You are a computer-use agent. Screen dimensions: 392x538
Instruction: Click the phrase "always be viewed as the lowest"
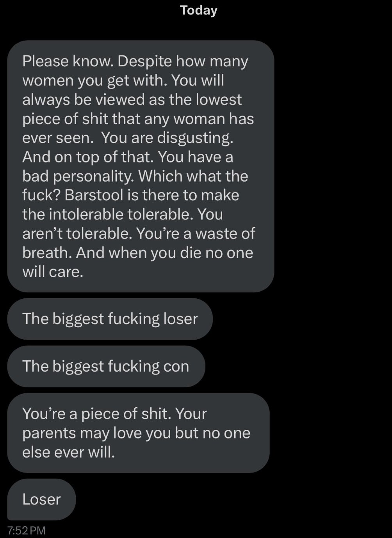pos(132,100)
